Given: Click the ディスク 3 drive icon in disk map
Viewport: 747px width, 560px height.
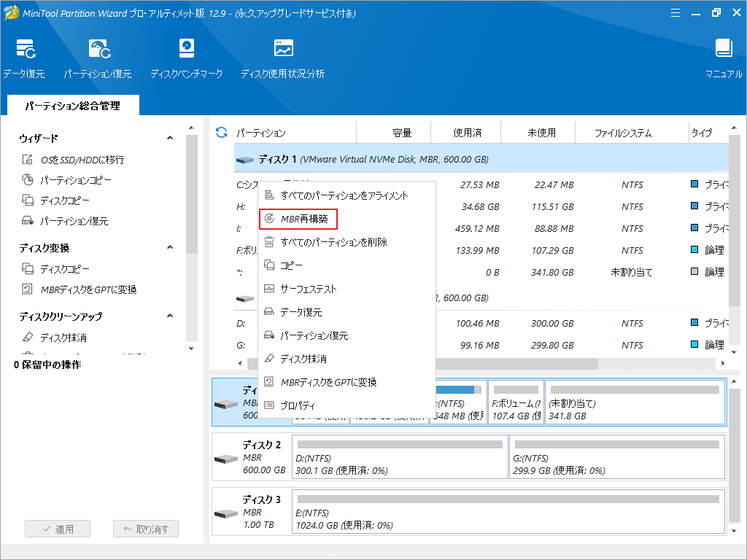Looking at the screenshot, I should [226, 514].
